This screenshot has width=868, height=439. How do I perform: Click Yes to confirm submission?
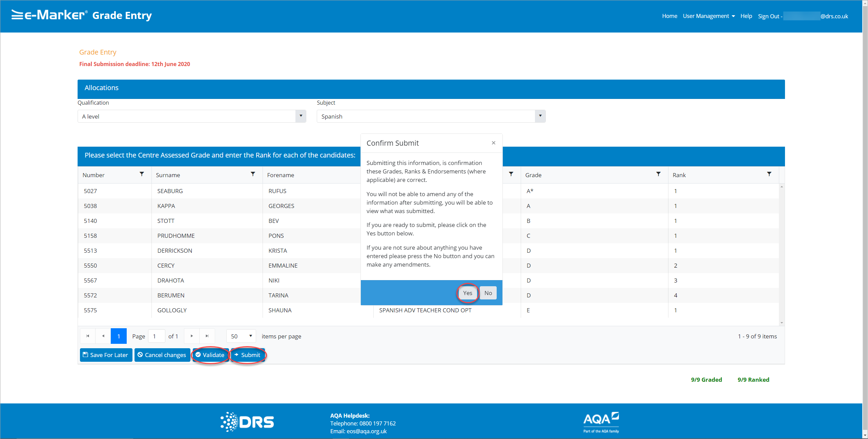(468, 293)
